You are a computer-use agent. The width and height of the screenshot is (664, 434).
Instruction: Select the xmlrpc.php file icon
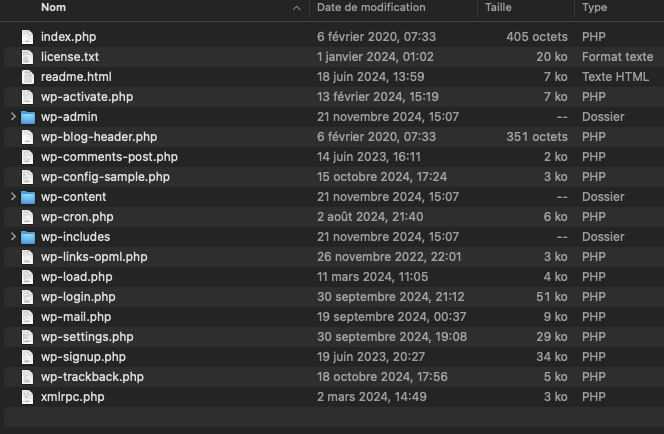27,397
